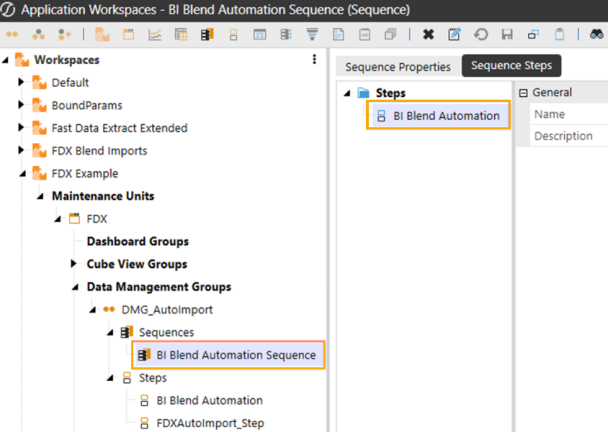Click the line chart toolbar icon

point(155,35)
